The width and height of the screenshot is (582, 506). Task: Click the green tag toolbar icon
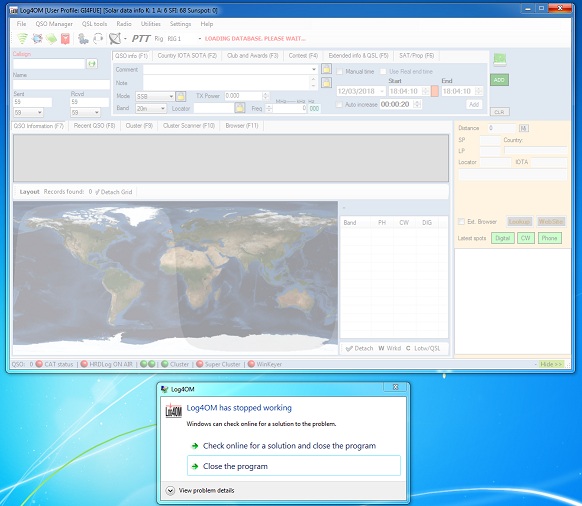(x=51, y=38)
